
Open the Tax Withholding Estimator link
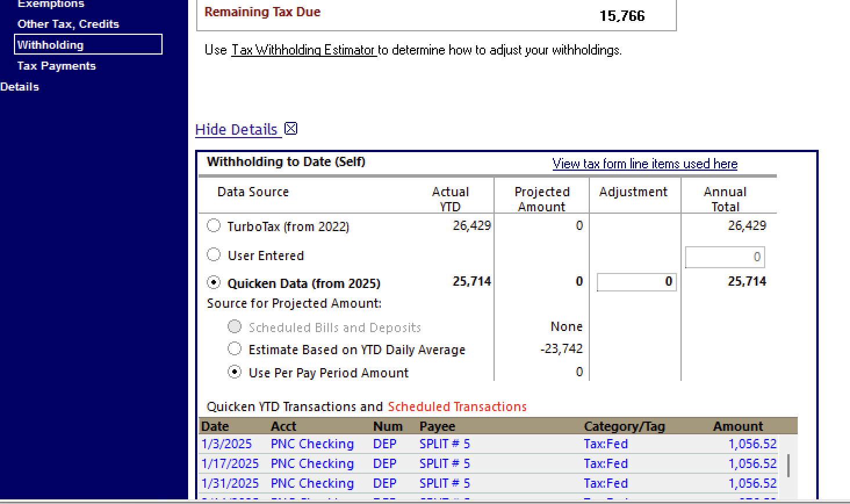(x=304, y=50)
